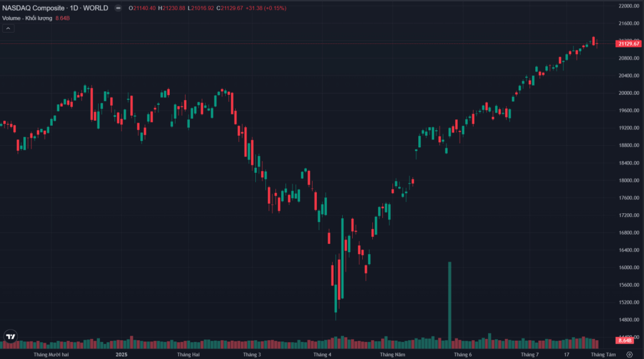644x359 pixels.
Task: Select the 2025 label on time axis
Action: [x=121, y=355]
